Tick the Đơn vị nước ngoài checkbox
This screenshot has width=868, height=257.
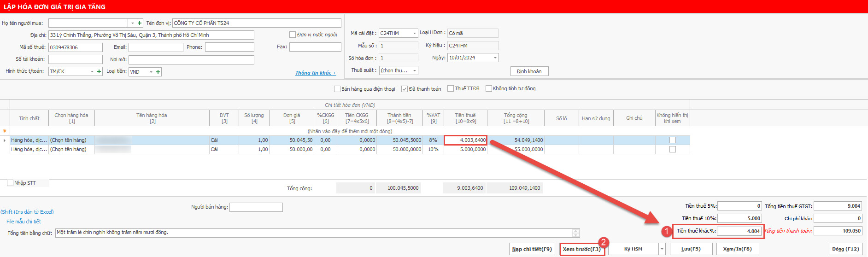pyautogui.click(x=292, y=35)
